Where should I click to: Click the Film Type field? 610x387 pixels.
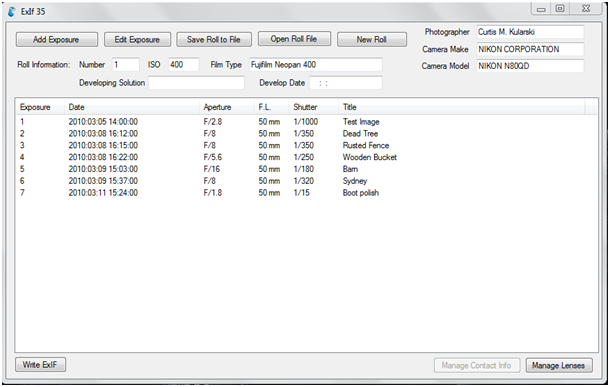(316, 65)
